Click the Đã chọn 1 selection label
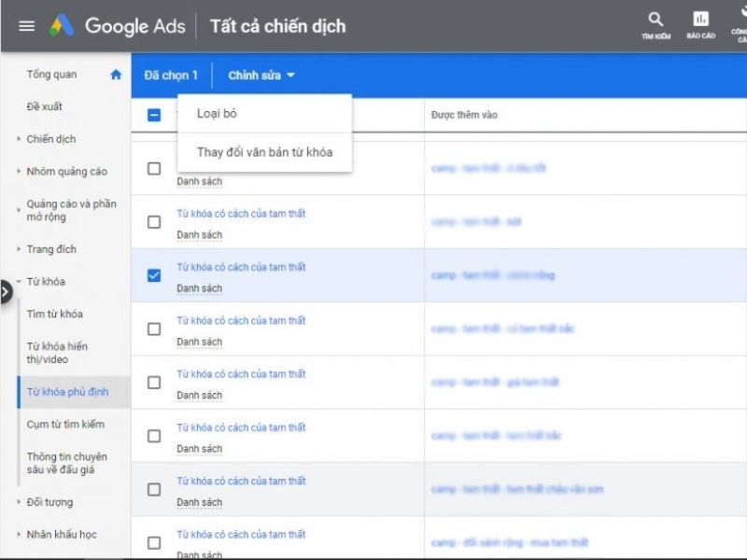This screenshot has height=560, width=747. 171,76
